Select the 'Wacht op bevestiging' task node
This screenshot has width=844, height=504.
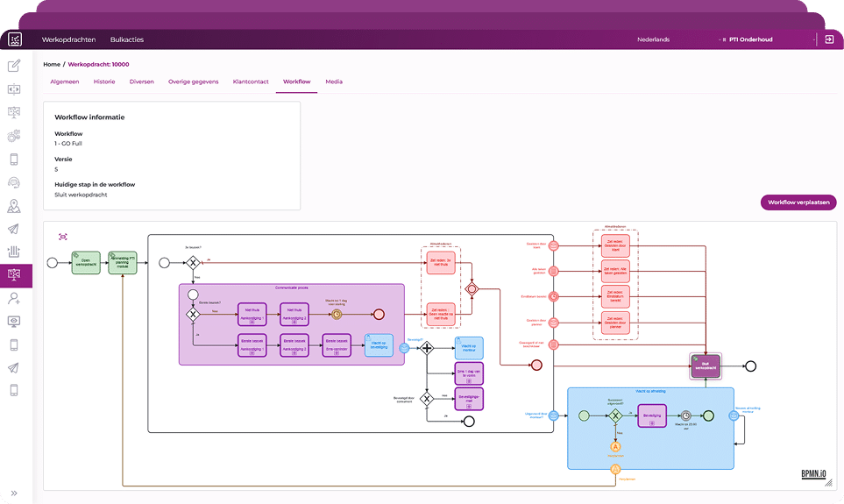click(x=379, y=345)
